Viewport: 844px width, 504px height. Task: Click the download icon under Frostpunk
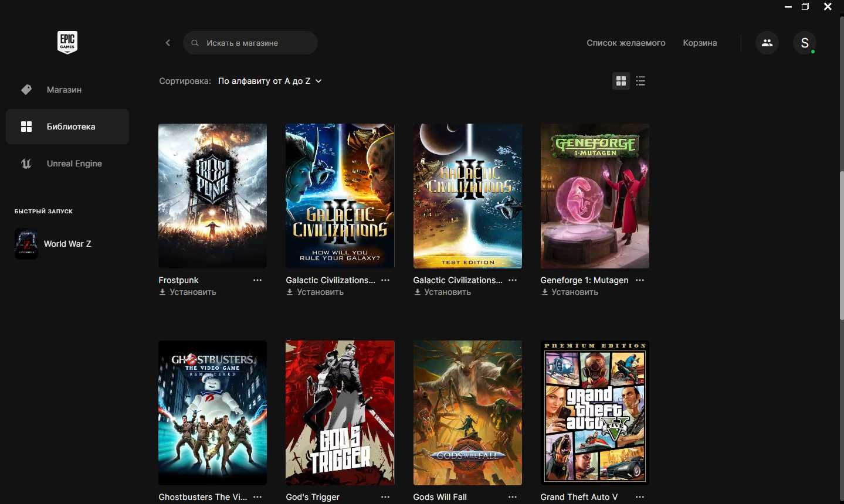(x=162, y=292)
